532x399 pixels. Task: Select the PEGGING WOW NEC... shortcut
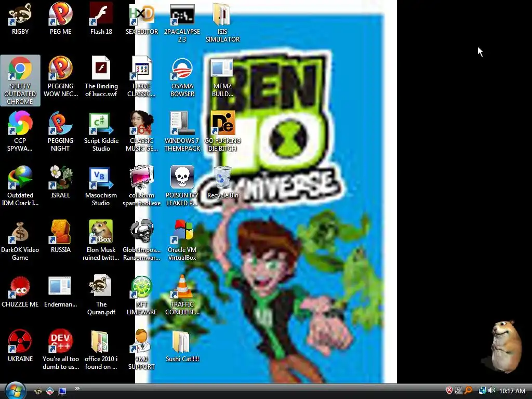60,77
